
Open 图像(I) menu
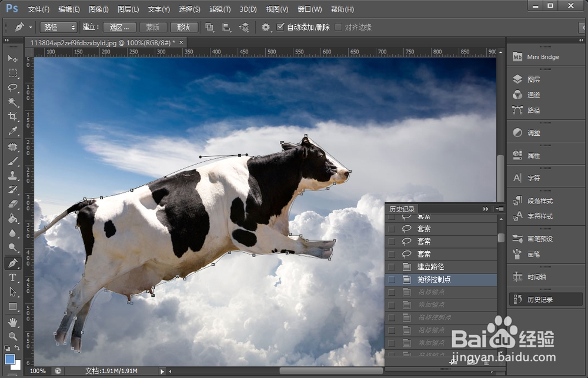[x=99, y=9]
